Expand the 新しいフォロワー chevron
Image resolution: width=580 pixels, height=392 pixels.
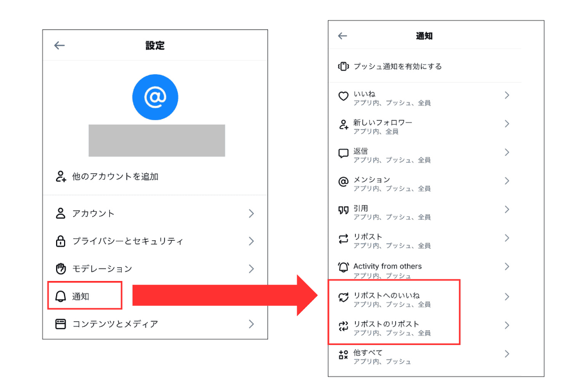[507, 124]
